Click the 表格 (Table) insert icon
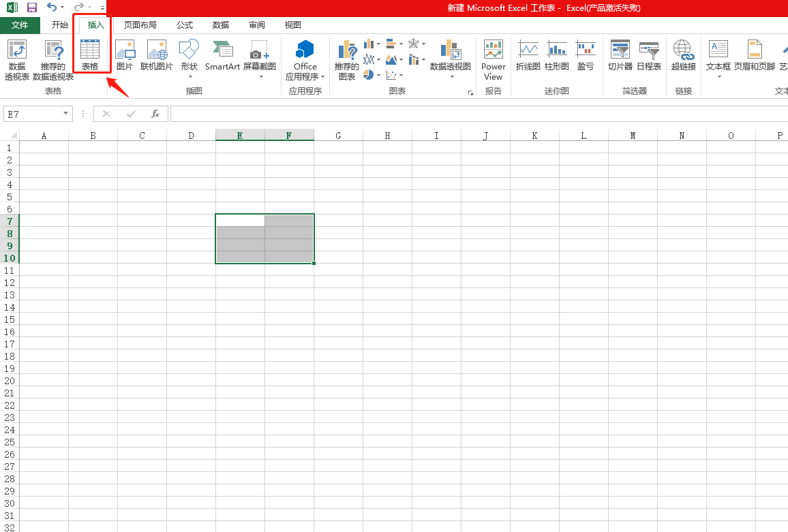This screenshot has width=788, height=532. (90, 54)
